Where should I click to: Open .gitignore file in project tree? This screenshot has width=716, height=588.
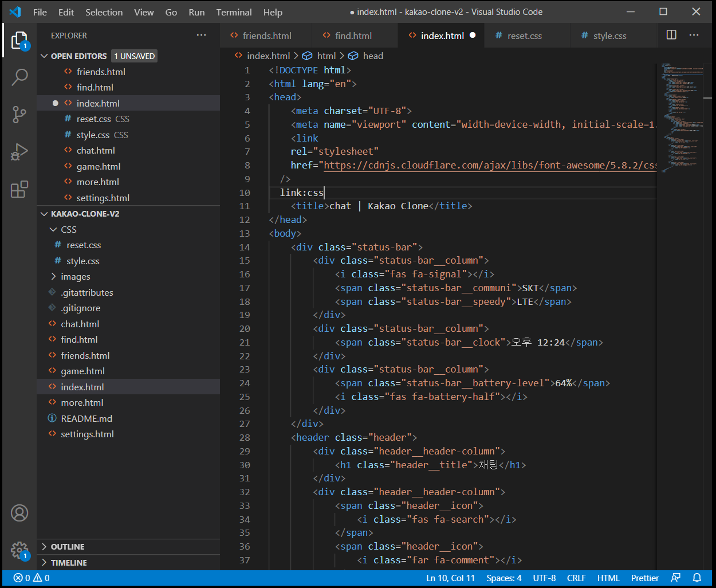(128, 308)
